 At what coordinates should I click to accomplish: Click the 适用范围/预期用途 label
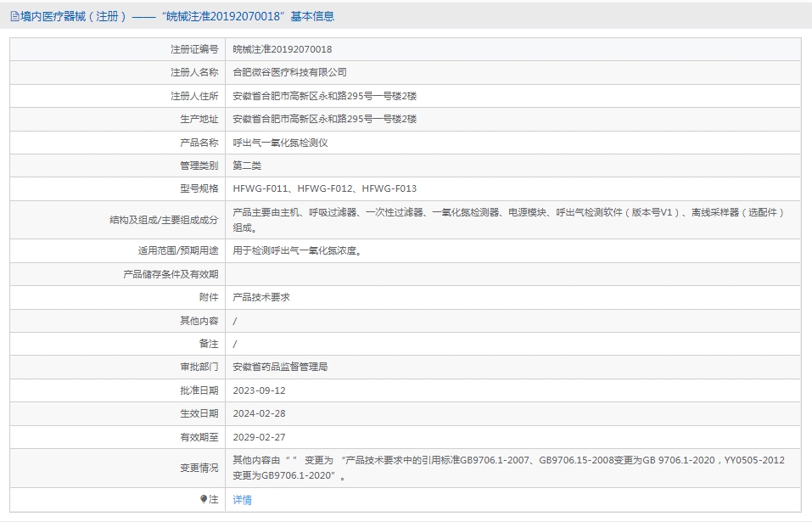(x=178, y=250)
